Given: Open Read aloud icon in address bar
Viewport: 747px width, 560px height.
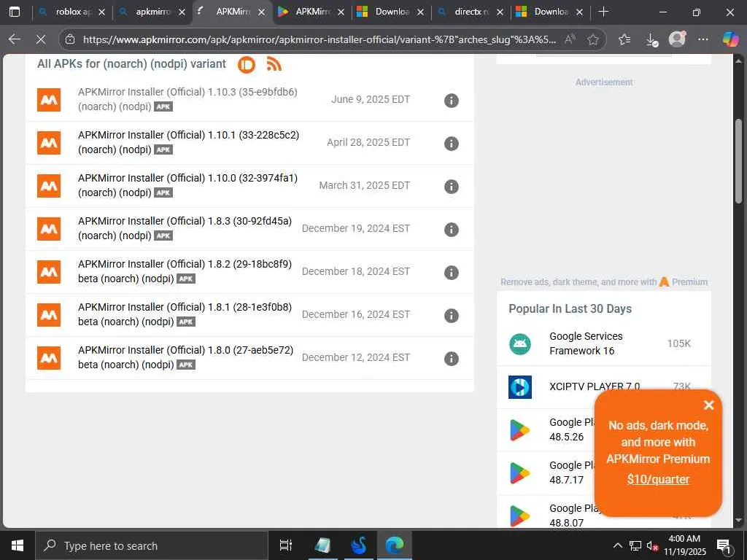Looking at the screenshot, I should click(570, 39).
